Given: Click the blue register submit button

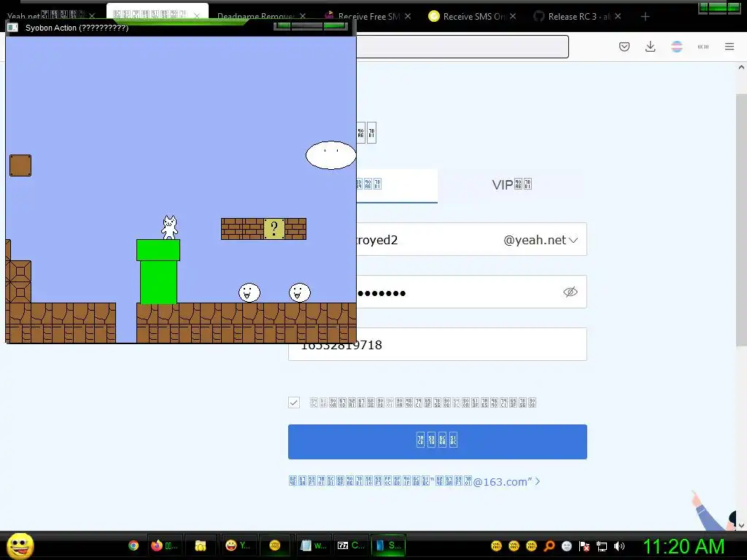Looking at the screenshot, I should [x=438, y=442].
